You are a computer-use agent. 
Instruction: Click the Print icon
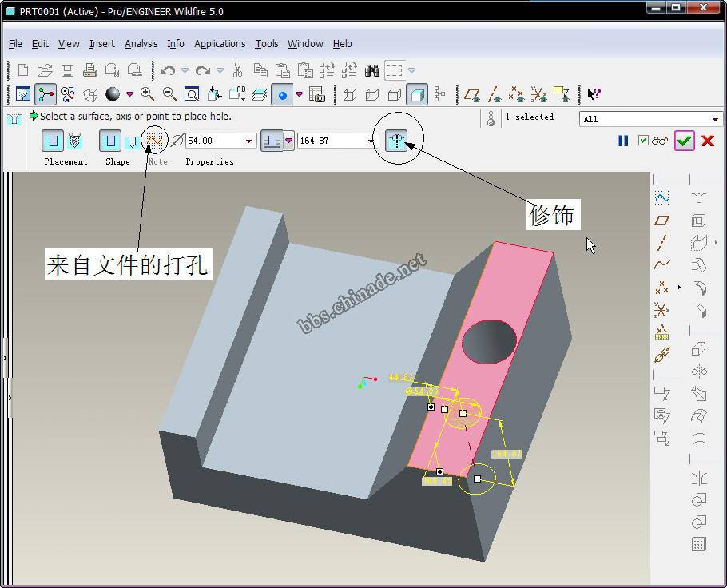pos(90,70)
